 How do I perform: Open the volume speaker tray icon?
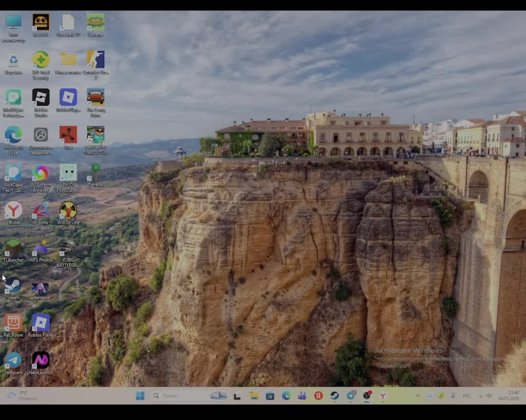(x=489, y=396)
